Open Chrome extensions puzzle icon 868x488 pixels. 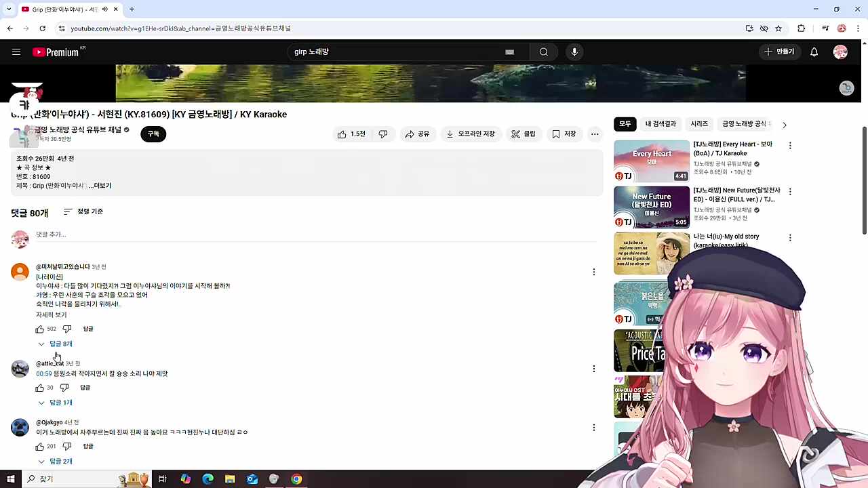802,28
